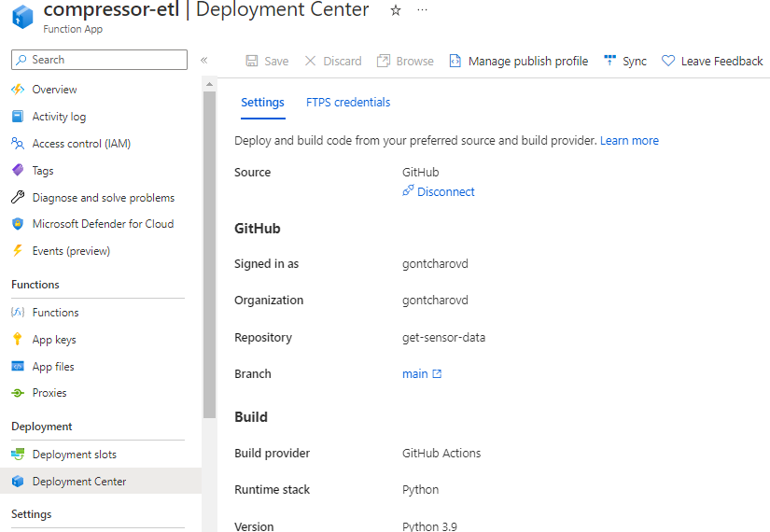Click the Save toolbar label
The height and width of the screenshot is (532, 770).
[276, 62]
